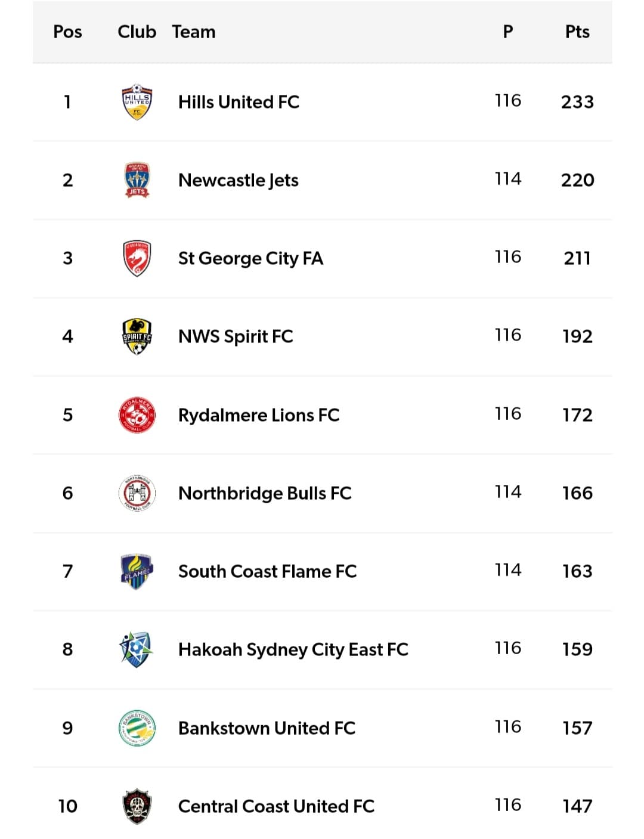Open the Hills United FC team name
Viewport: 644px width, 839px height.
239,102
